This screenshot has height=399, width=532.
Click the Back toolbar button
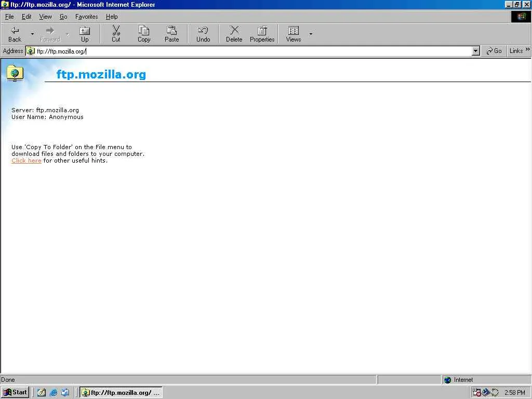coord(15,34)
